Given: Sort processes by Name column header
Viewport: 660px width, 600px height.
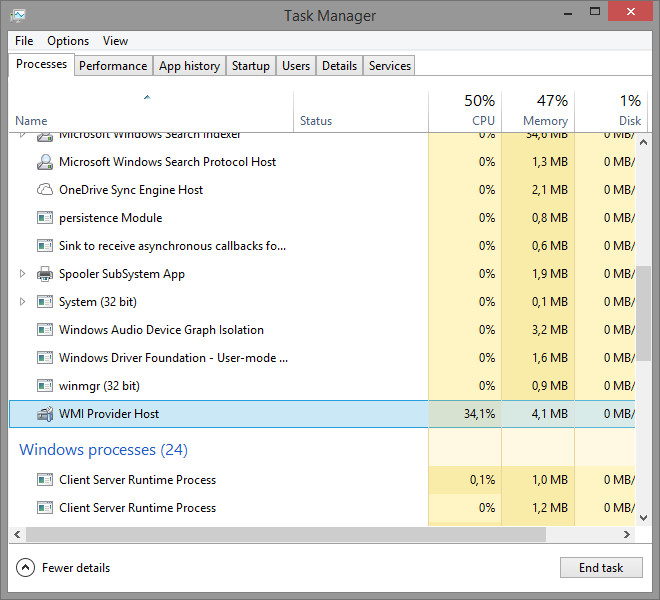Looking at the screenshot, I should (151, 111).
